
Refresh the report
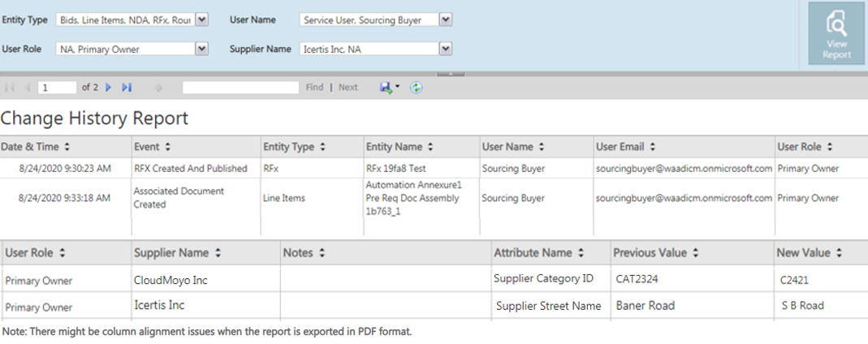click(416, 88)
